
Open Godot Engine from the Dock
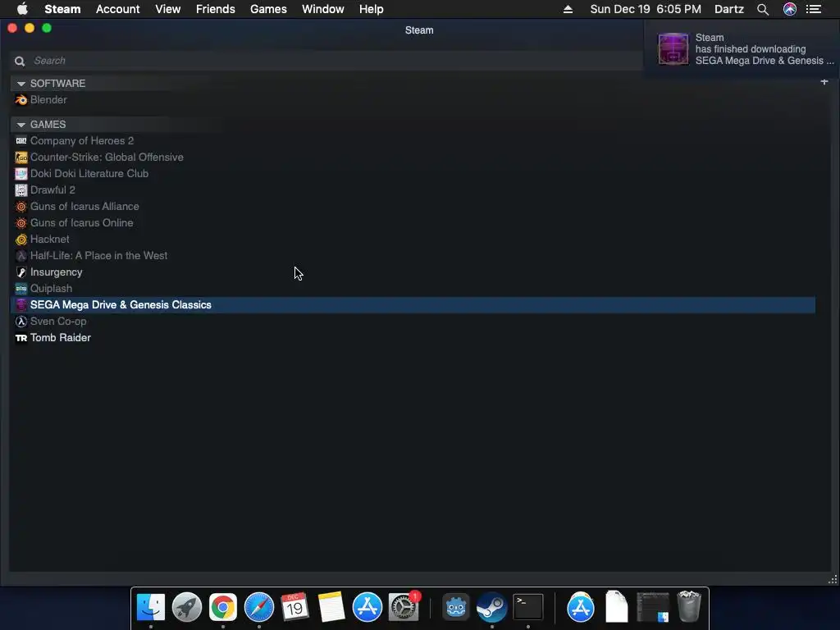coord(455,607)
